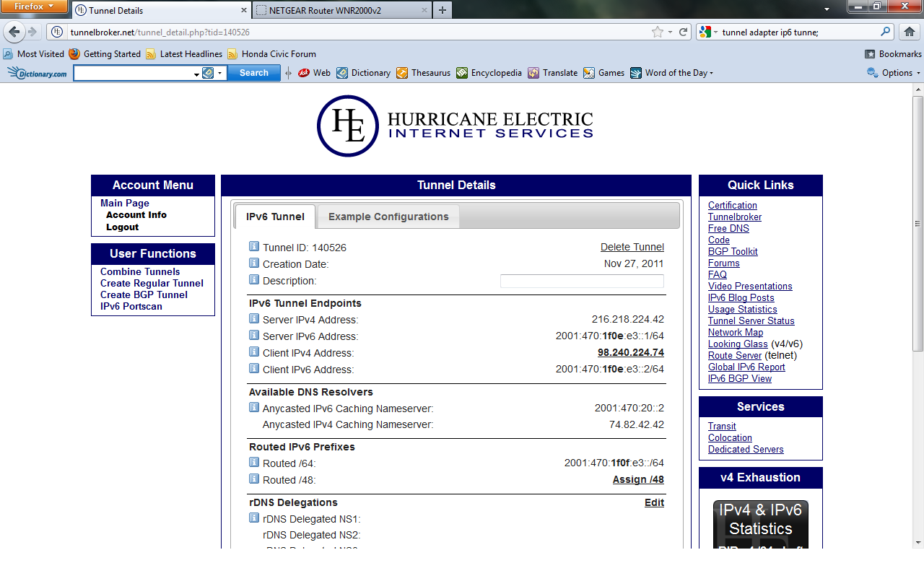Click the Dictionary.com toolbar search input
924x563 pixels.
pyautogui.click(x=134, y=73)
